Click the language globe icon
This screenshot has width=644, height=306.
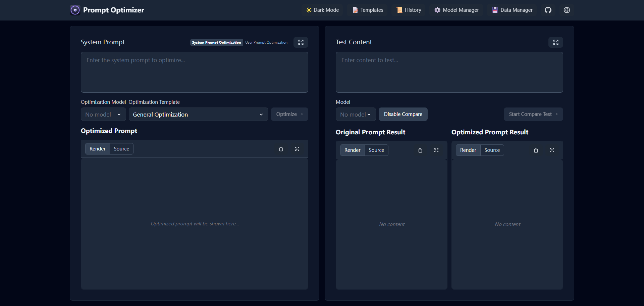567,10
